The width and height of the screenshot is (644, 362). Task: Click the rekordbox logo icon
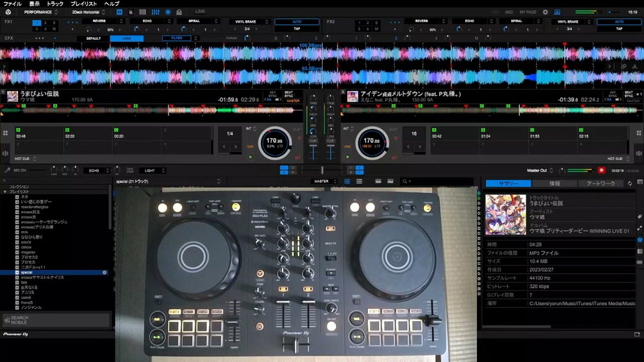click(x=8, y=12)
